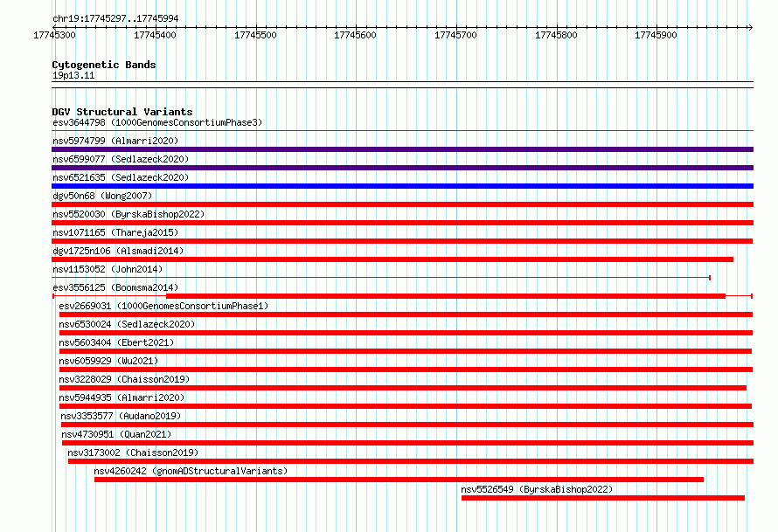Click the nsv5520030 ByrskaBishop2022 label
Screen dimensions: 778x532
129,214
